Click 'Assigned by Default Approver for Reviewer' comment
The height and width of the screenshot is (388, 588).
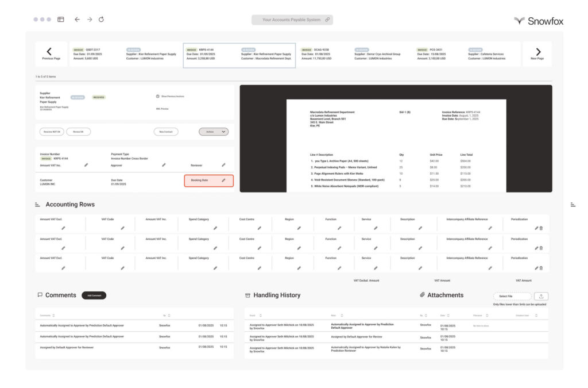click(x=67, y=347)
